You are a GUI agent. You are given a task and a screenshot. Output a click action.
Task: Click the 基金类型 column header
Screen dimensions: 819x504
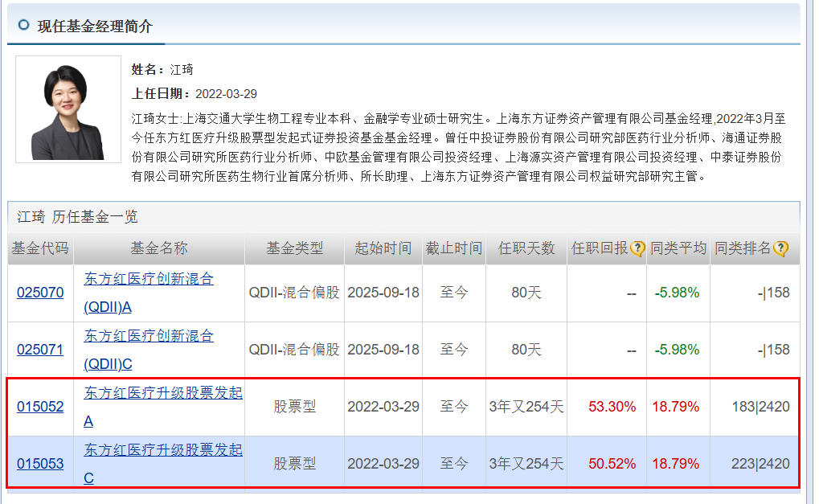tap(295, 248)
